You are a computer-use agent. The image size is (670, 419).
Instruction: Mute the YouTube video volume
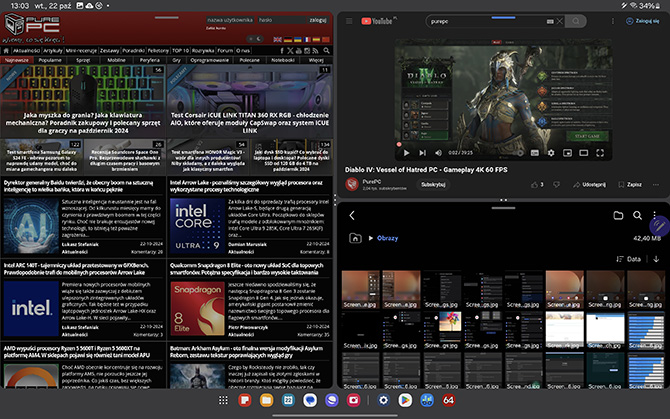[x=438, y=153]
